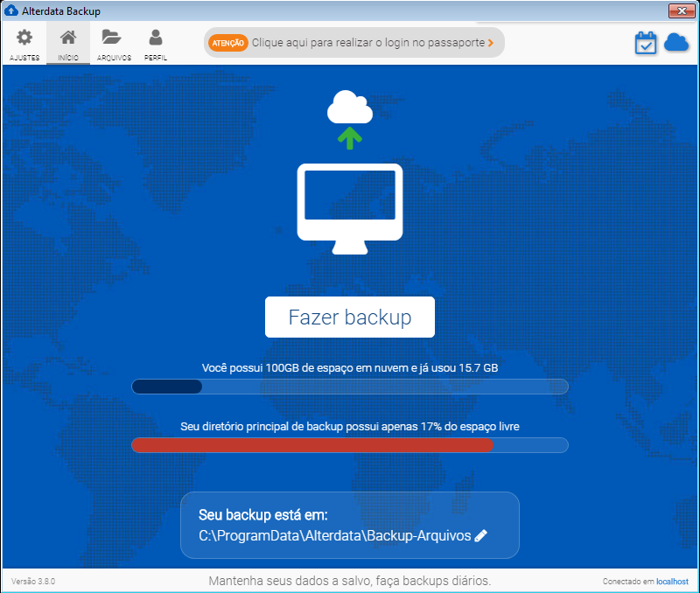
Task: Click the Fazer backup button
Action: click(x=349, y=317)
